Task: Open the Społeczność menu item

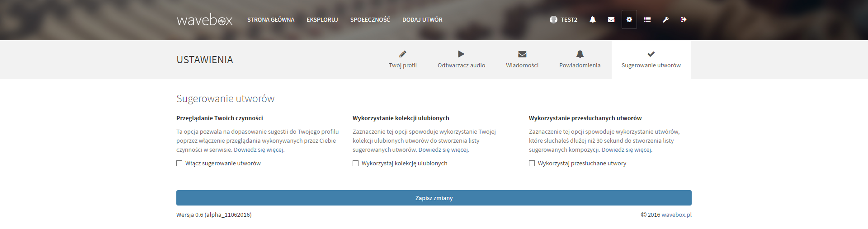Action: pos(370,20)
